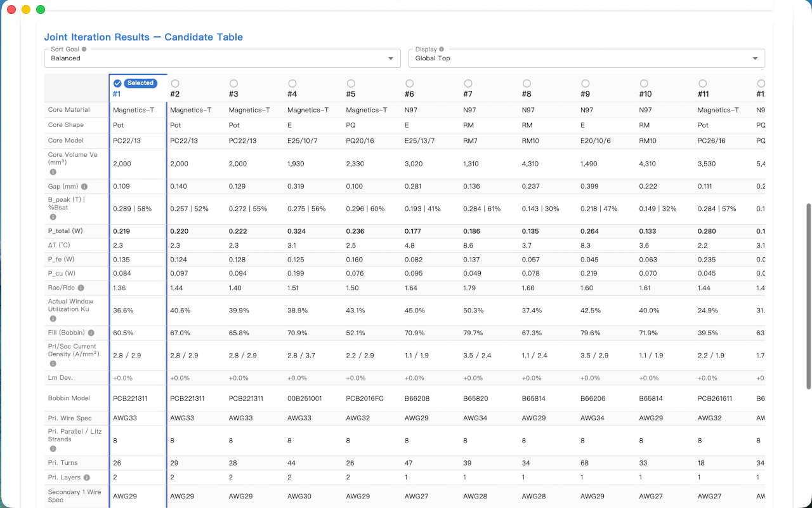Click Fill value 79.7%
The width and height of the screenshot is (812, 508).
pyautogui.click(x=473, y=333)
